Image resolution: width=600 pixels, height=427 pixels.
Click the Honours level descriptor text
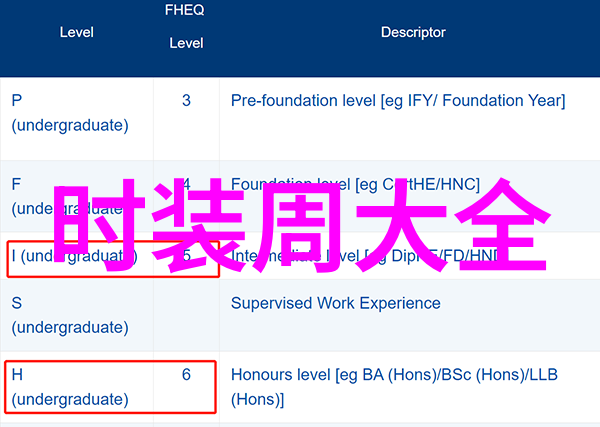[x=394, y=387]
